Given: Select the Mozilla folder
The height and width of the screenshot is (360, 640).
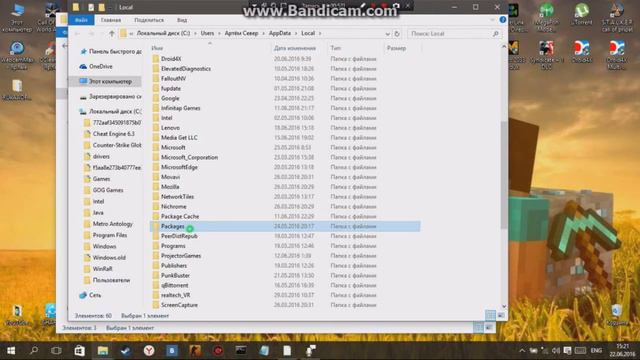Looking at the screenshot, I should click(x=170, y=187).
